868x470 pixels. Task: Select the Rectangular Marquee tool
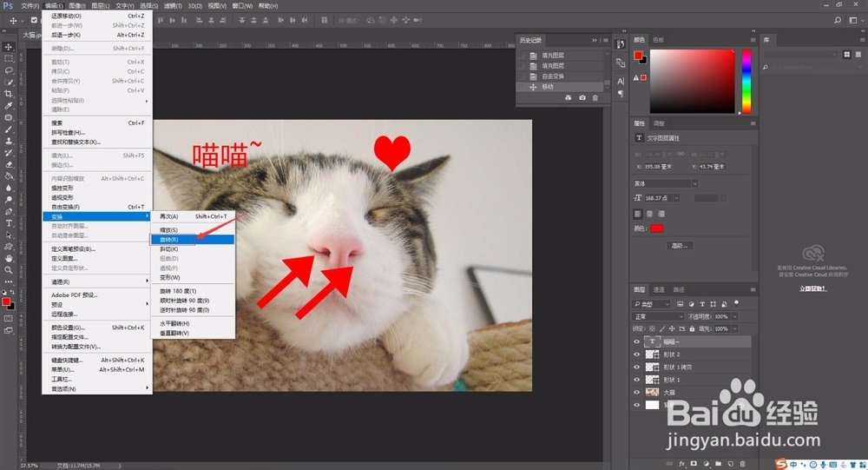[x=9, y=58]
